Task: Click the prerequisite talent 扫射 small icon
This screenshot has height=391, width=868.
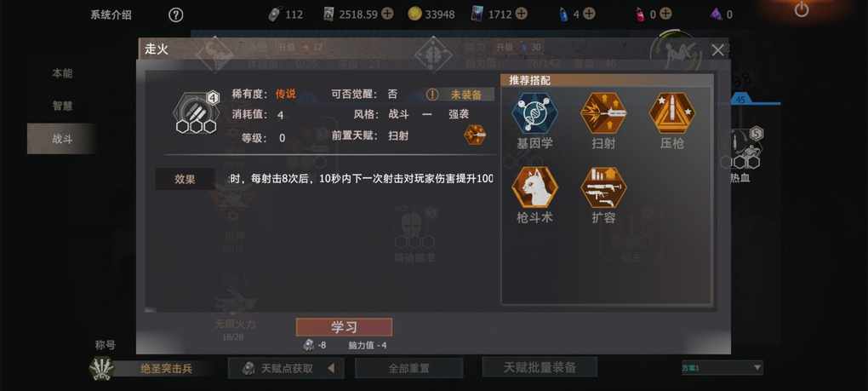Action: [x=475, y=135]
